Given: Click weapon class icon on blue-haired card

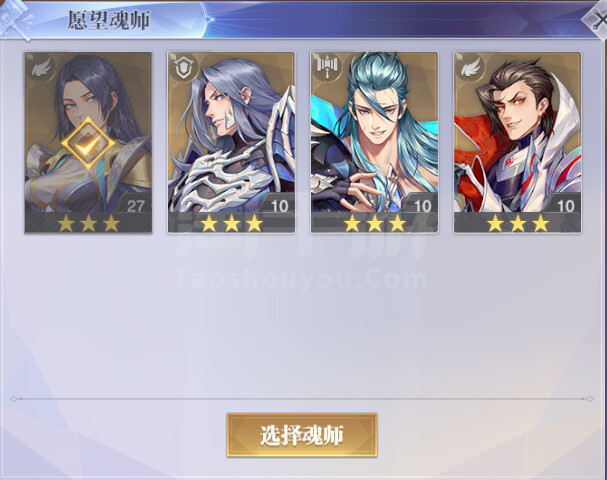Looking at the screenshot, I should tap(327, 67).
